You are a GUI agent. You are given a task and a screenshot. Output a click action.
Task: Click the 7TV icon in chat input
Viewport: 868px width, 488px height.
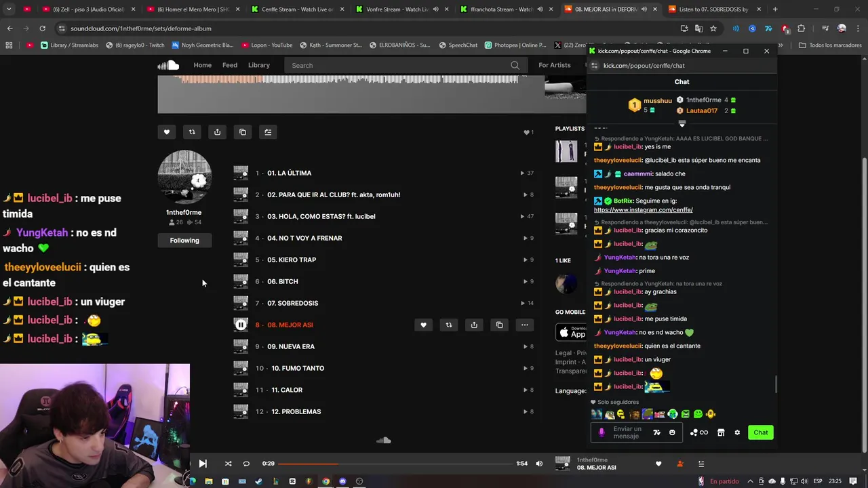[x=656, y=432]
